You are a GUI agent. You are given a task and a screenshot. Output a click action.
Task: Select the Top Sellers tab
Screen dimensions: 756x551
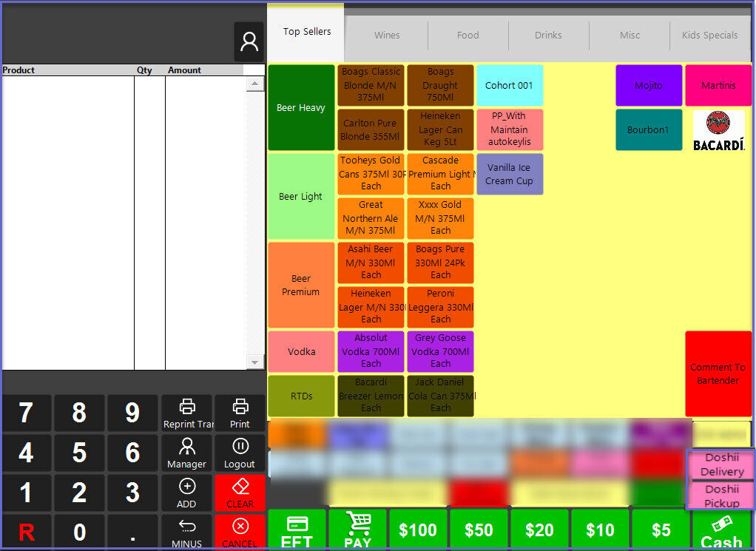pos(307,32)
